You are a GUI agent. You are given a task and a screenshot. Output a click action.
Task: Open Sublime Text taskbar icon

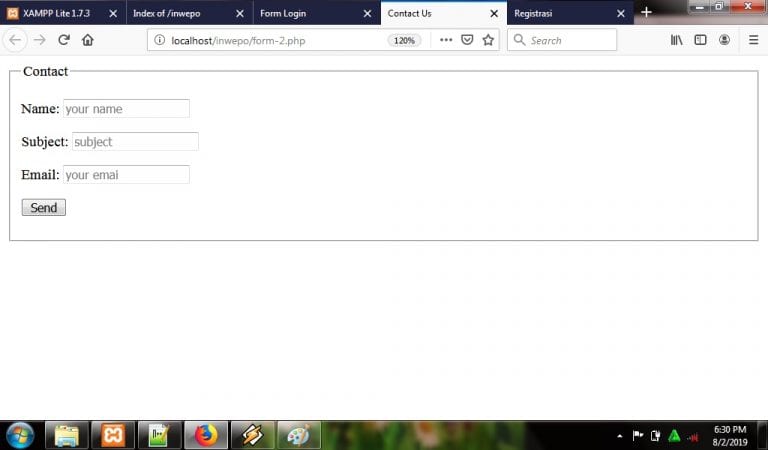pyautogui.click(x=252, y=435)
